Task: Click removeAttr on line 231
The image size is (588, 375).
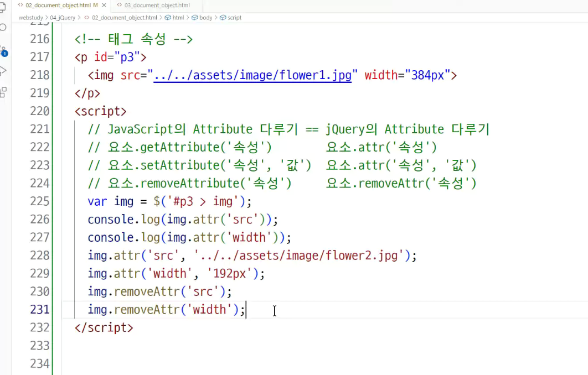Action: 147,309
